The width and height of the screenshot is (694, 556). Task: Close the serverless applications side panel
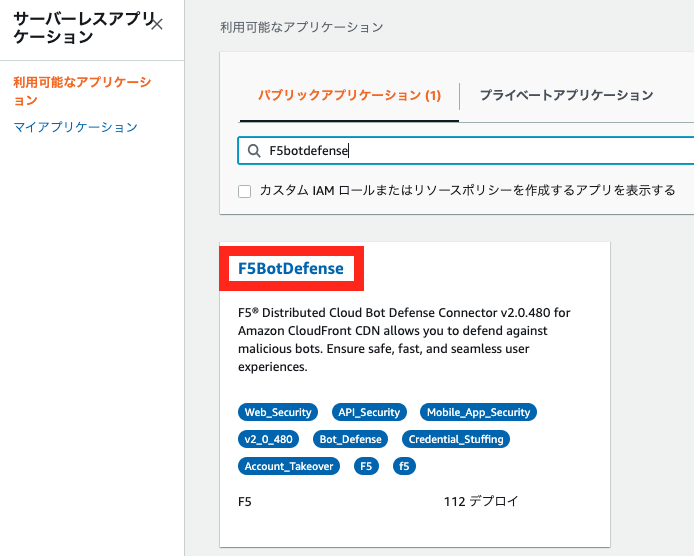click(x=156, y=24)
